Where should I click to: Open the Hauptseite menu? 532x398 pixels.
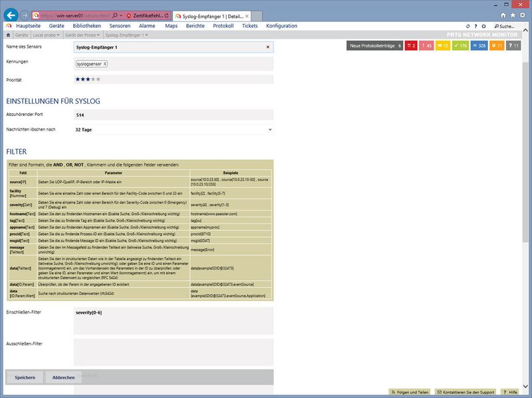[28, 26]
